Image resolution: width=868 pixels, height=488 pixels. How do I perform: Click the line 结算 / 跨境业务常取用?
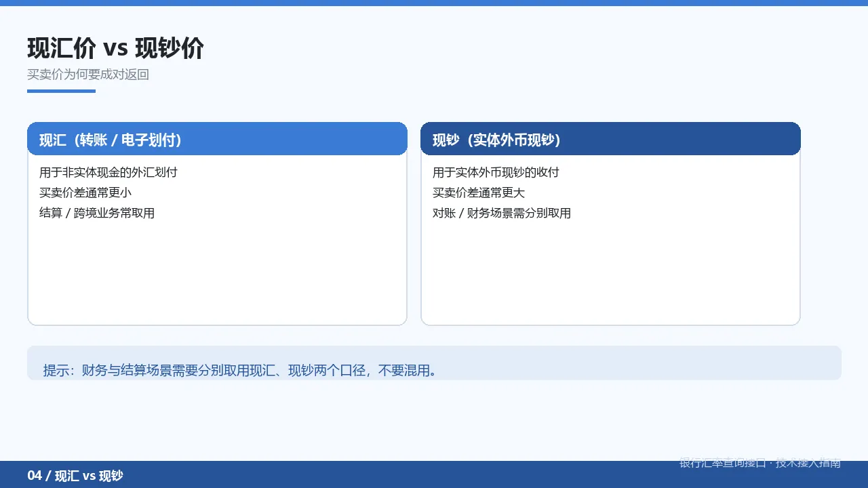coord(97,213)
